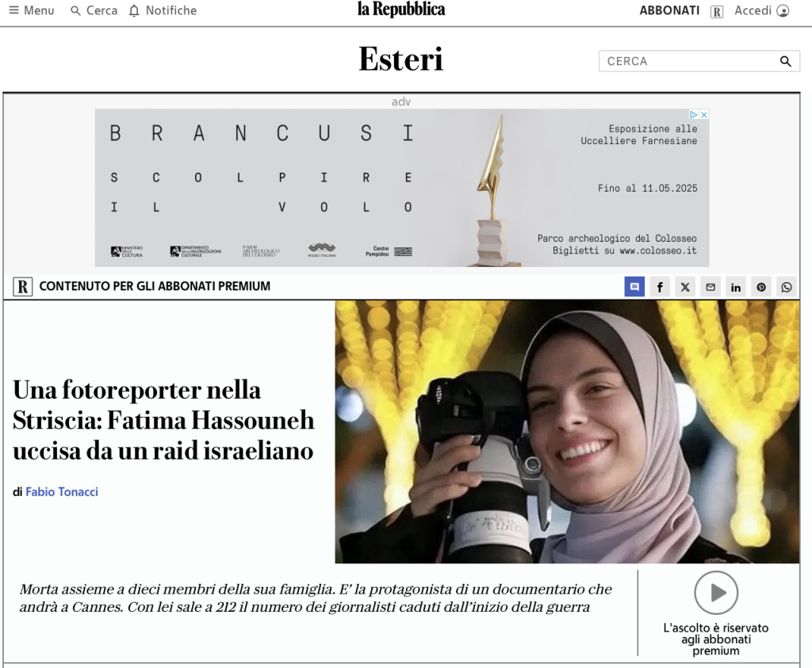This screenshot has height=668, width=812.
Task: Click the search magnifier in CERCA box
Action: pyautogui.click(x=785, y=61)
